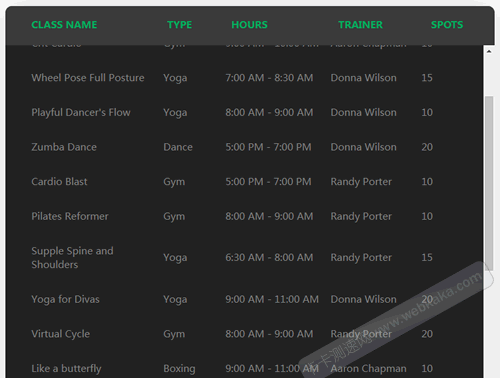
Task: Click Donna Wilson in Yoga for Divas row
Action: [x=363, y=299]
